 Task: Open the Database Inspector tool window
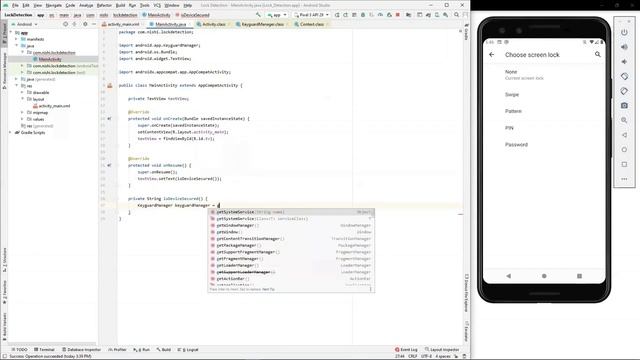[81, 349]
